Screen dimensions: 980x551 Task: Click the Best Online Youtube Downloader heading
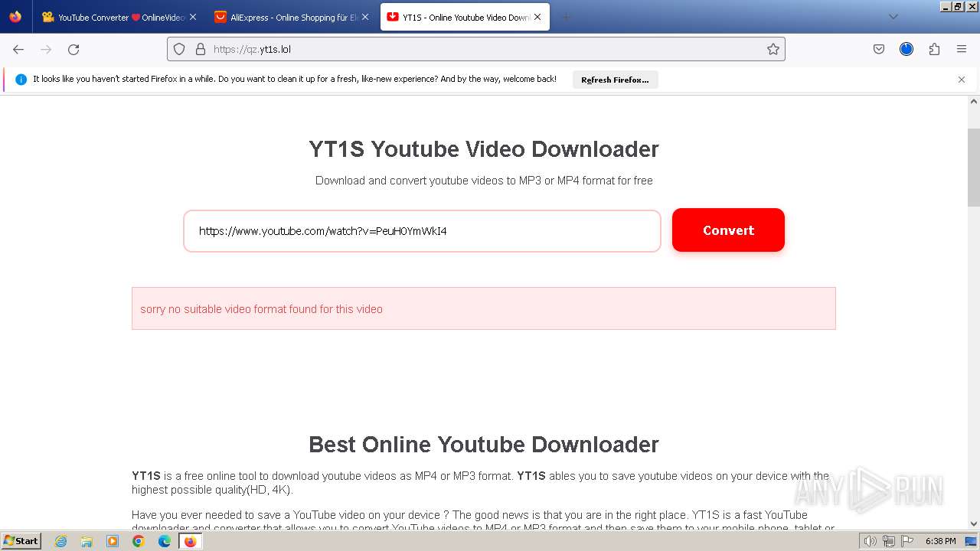click(x=484, y=445)
